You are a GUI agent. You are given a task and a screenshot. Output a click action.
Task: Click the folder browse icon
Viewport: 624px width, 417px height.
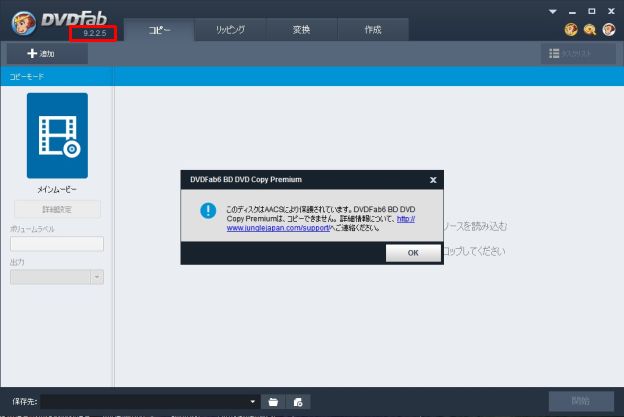tap(273, 402)
